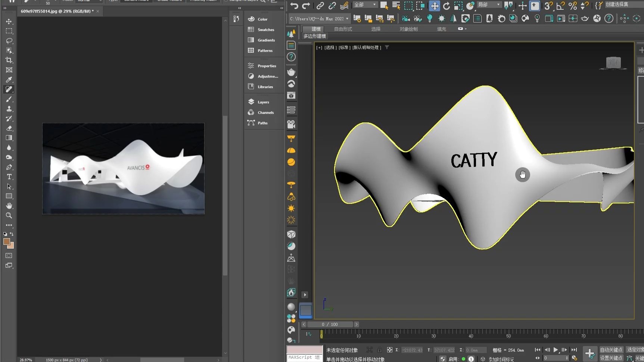This screenshot has height=362, width=644.
Task: Click the foreground color swatch
Action: click(7, 241)
